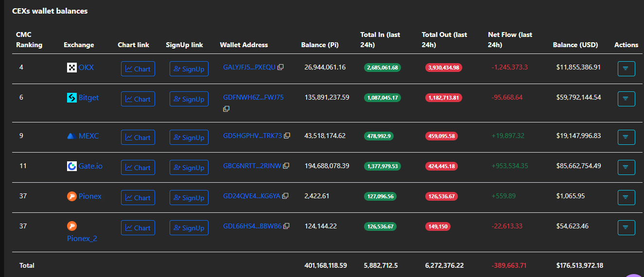This screenshot has height=277, width=644.
Task: Click SignUp button for OKX
Action: pyautogui.click(x=189, y=69)
